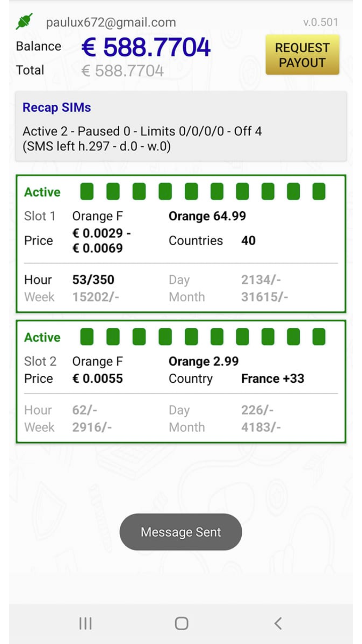Click first green signal block in Slot 1
This screenshot has width=362, height=644.
[x=87, y=192]
